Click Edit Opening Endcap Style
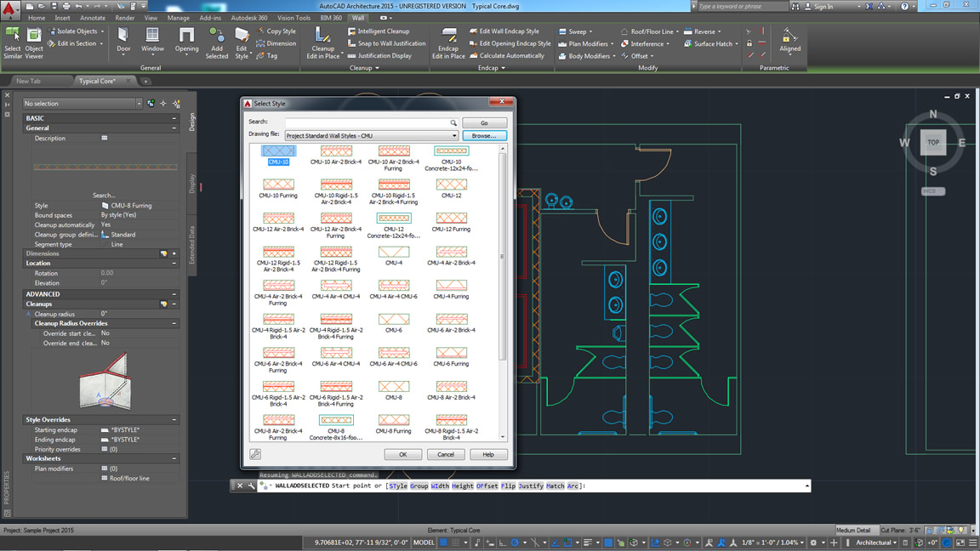Image resolution: width=980 pixels, height=551 pixels. pos(510,43)
